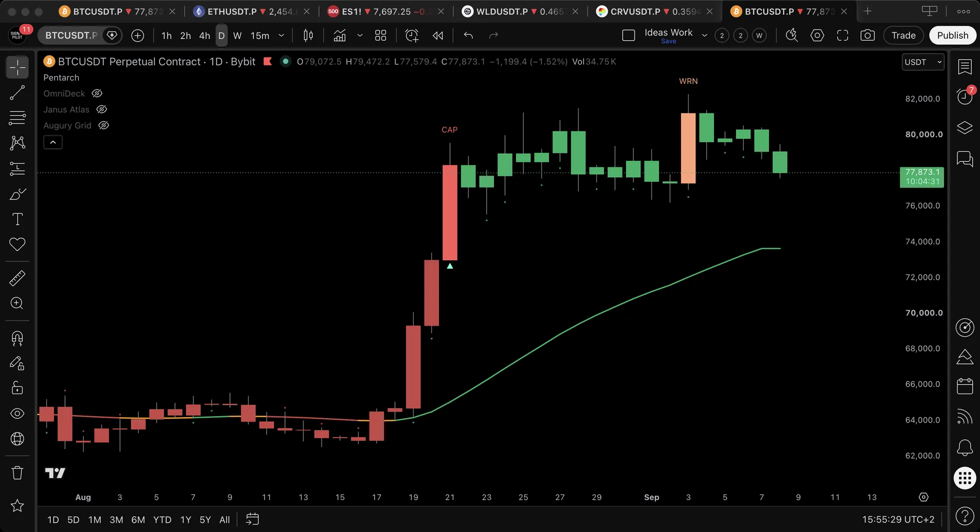
Task: Open the candlestick chart type selector
Action: click(308, 35)
